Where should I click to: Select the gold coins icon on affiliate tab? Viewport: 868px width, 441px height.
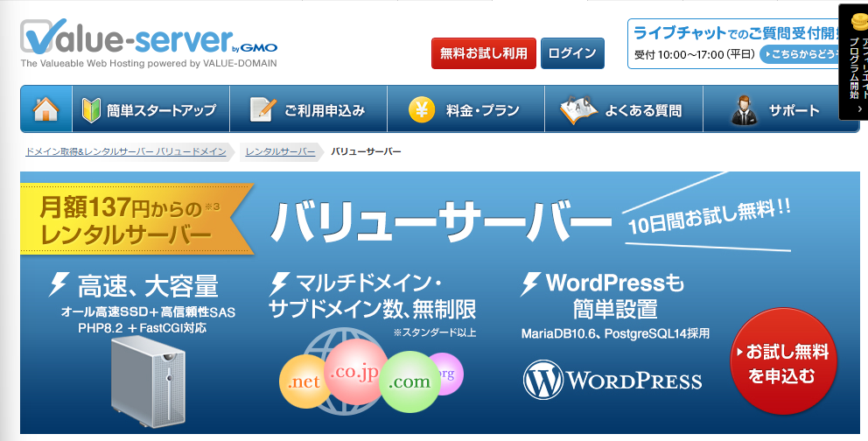point(858,24)
